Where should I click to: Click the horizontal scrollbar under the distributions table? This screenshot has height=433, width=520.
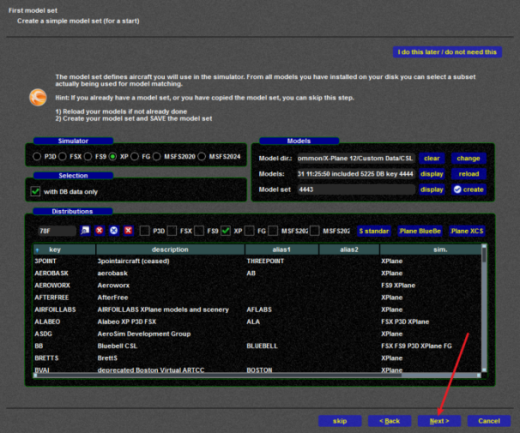click(257, 375)
